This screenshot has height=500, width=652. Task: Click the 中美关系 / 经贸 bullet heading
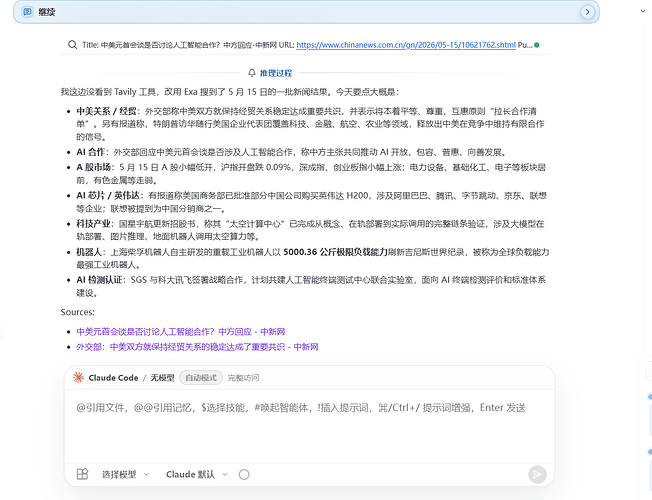tap(106, 111)
